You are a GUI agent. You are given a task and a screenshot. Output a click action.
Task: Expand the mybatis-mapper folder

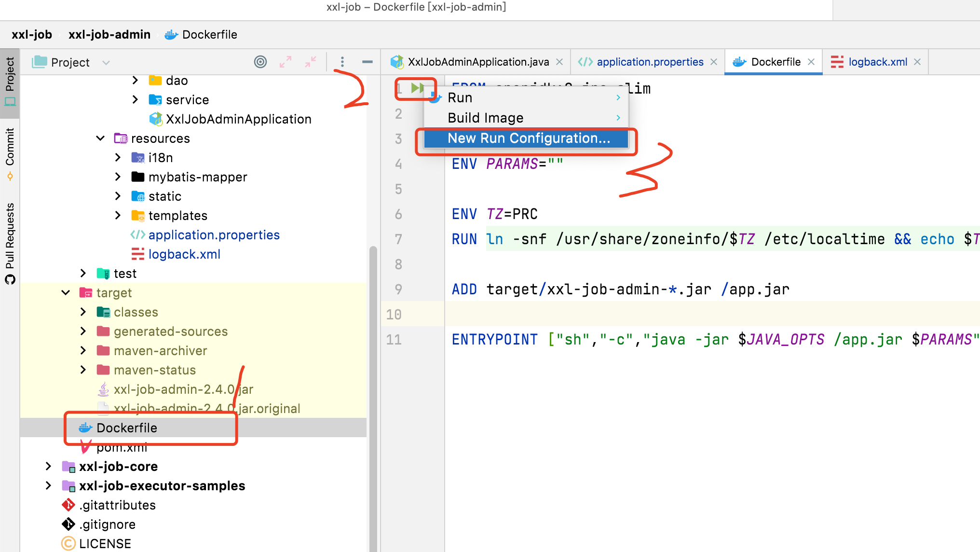click(x=118, y=177)
